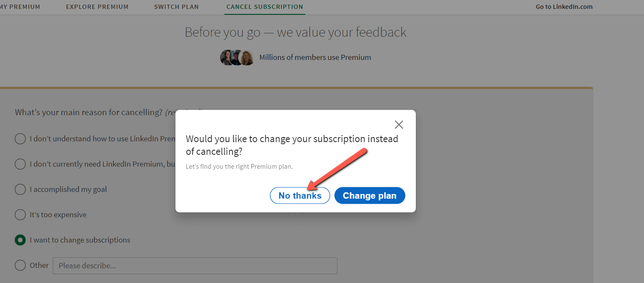Select the Other reason radio button

[x=20, y=265]
